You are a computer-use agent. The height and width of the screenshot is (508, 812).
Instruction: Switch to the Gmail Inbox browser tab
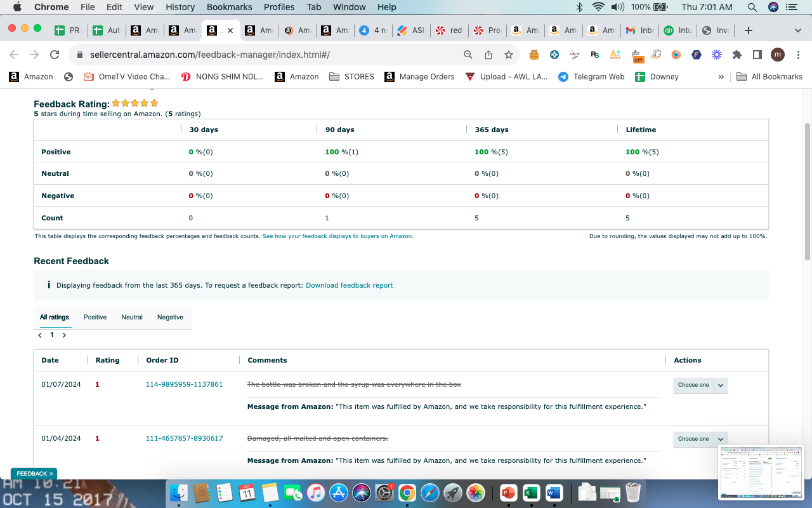coord(639,30)
